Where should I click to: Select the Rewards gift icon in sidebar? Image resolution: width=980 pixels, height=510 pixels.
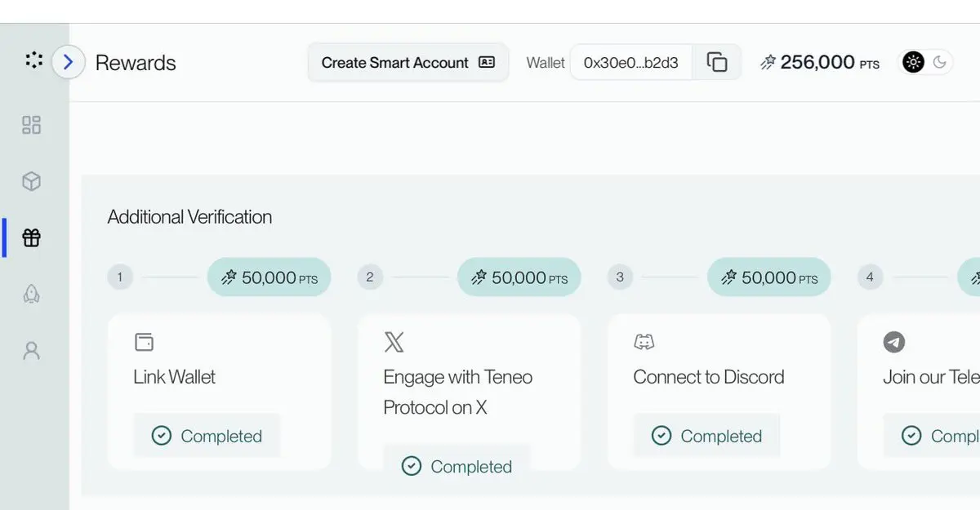(x=31, y=238)
